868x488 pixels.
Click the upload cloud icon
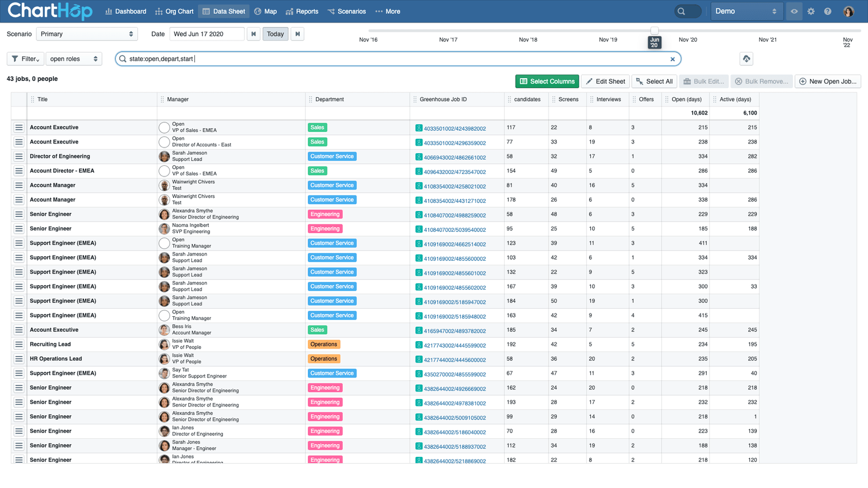click(746, 59)
